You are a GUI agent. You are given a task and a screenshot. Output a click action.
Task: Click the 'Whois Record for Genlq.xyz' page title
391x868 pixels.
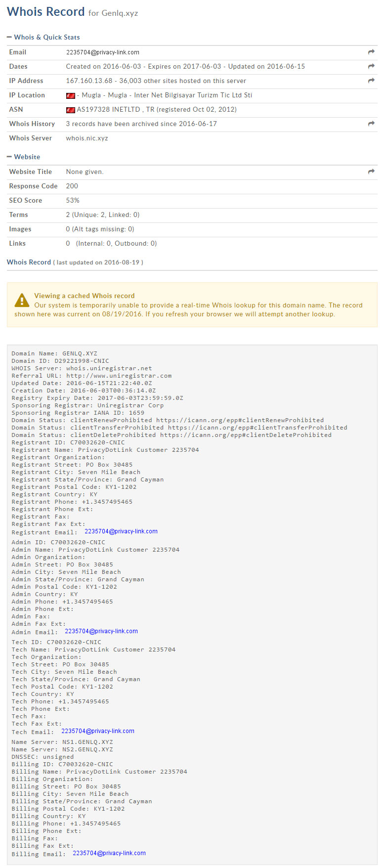pyautogui.click(x=73, y=12)
